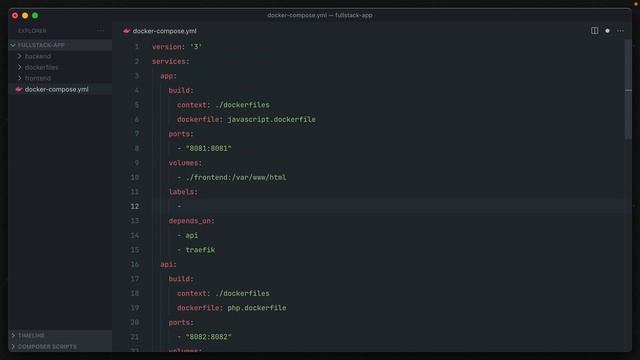Click the editor vertical scrollbar thumb

tap(628, 90)
